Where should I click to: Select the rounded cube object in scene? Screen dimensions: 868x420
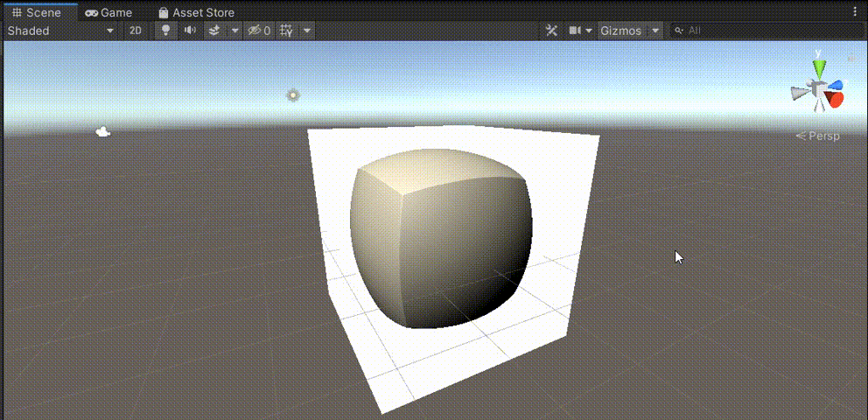[440, 238]
